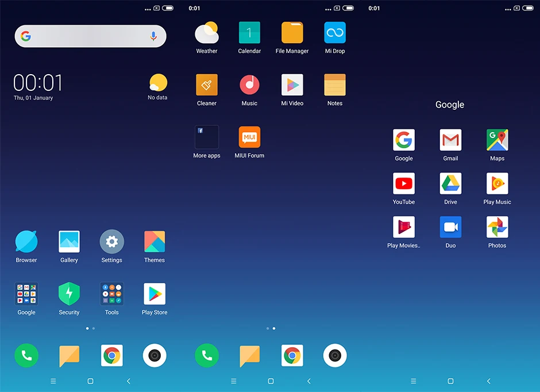Launch Duo video calling app

tap(450, 227)
